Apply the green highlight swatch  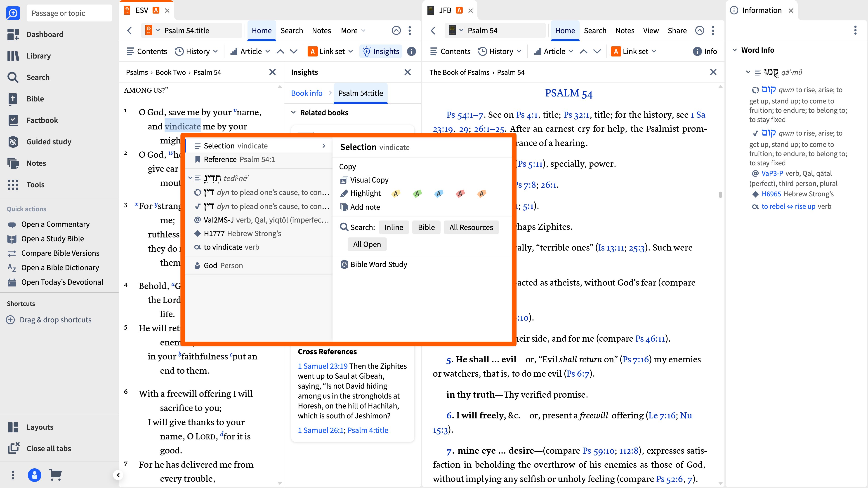tap(417, 193)
